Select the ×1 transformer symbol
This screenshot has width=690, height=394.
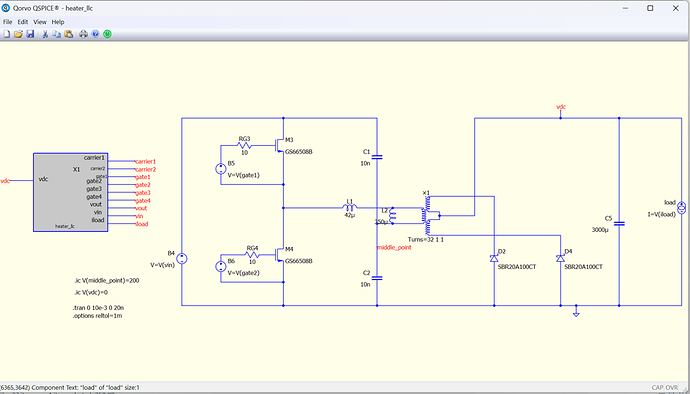(x=429, y=216)
